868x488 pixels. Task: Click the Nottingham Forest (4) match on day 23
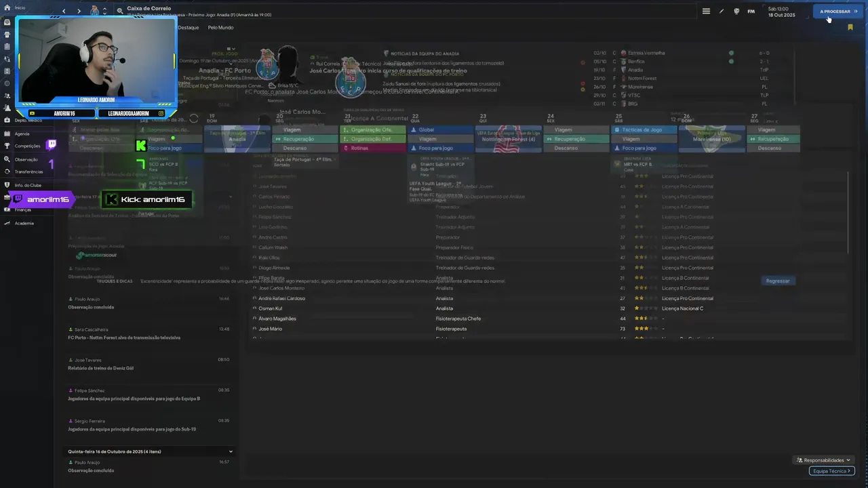pos(508,139)
